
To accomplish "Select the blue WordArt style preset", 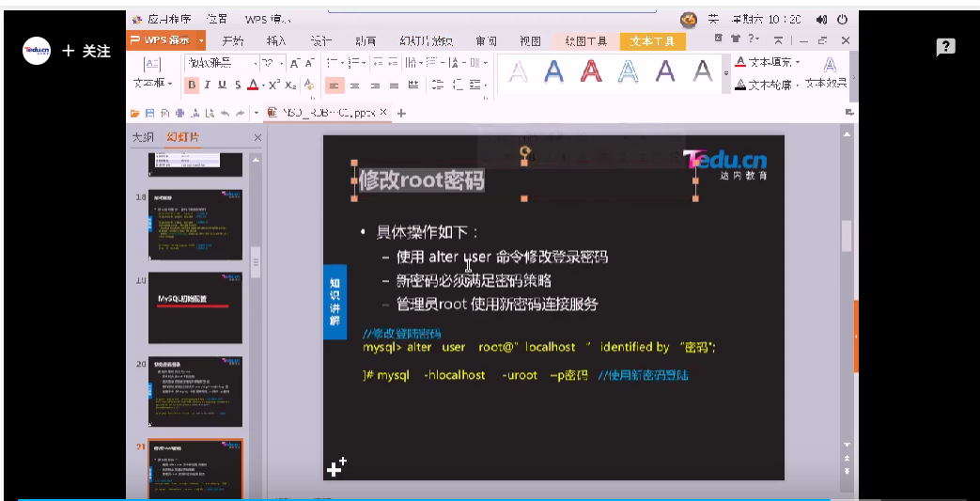I will [553, 71].
